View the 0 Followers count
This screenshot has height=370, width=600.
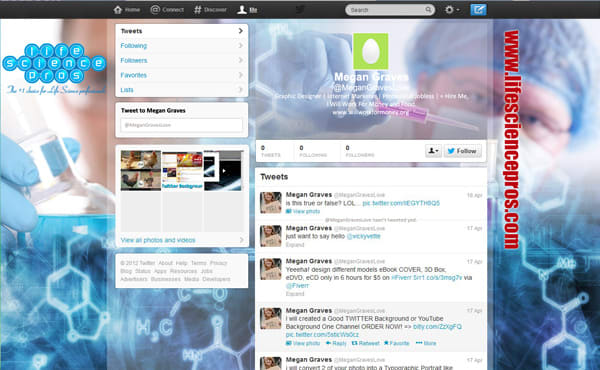360,151
